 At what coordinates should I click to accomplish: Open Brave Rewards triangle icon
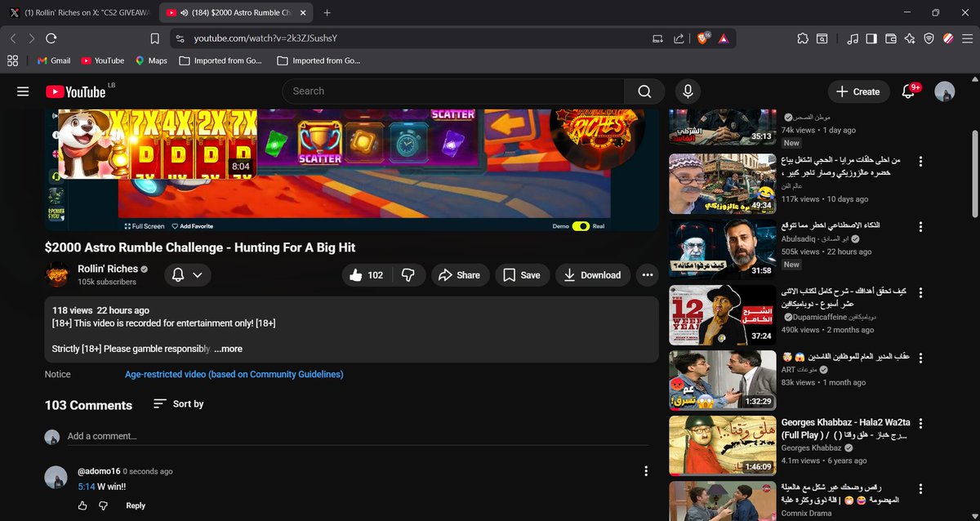coord(724,38)
